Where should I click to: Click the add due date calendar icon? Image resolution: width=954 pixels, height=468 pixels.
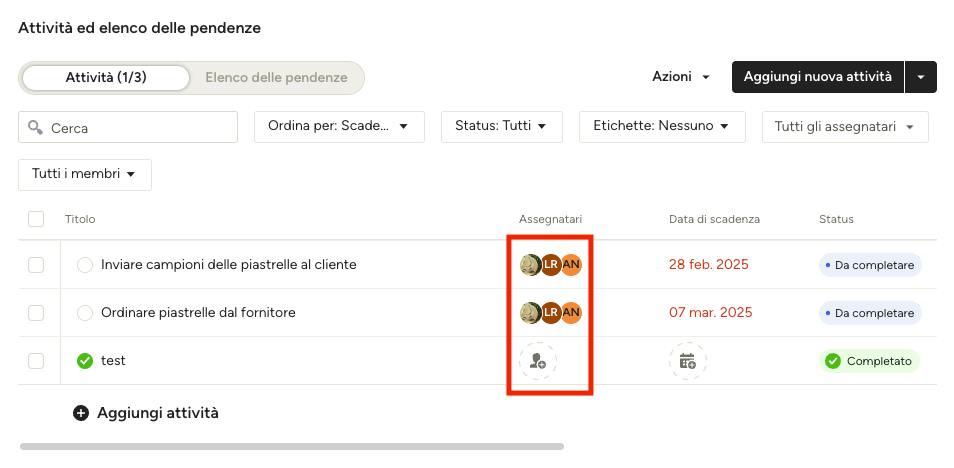tap(688, 361)
